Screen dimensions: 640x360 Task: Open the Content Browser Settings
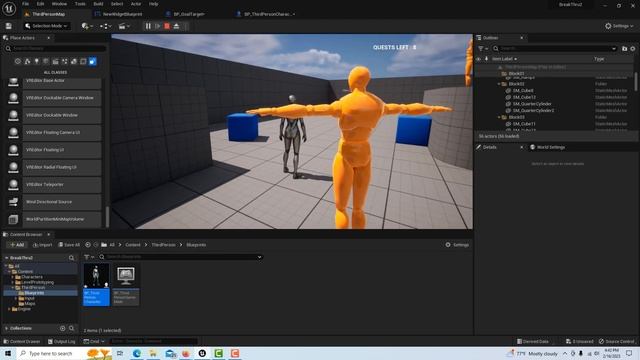click(x=457, y=245)
